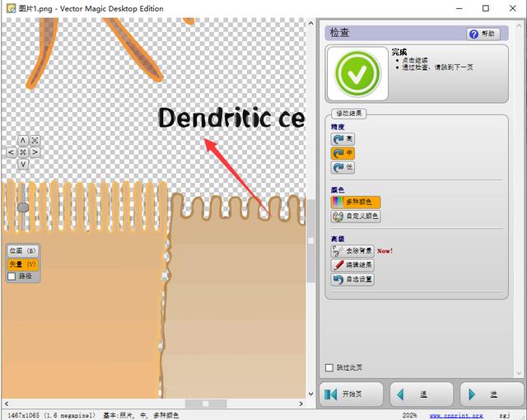Viewport: 527px width, 420px height.
Task: Minimize the Vector Magic window
Action: click(x=459, y=8)
